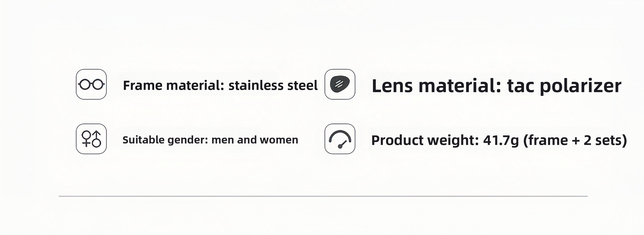The width and height of the screenshot is (644, 235).
Task: Click the word 'Lens' in the heading
Action: [x=392, y=86]
